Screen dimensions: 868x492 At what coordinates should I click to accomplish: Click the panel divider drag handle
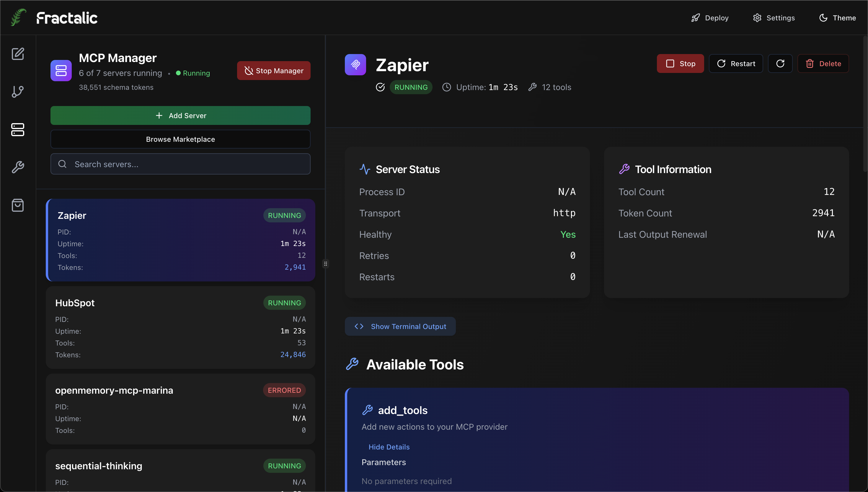(326, 263)
